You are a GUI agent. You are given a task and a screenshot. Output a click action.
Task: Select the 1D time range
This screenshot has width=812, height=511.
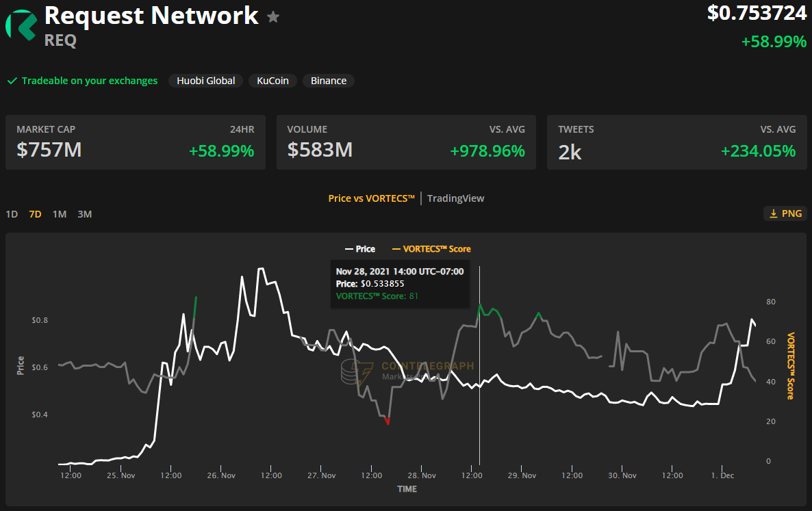click(12, 214)
